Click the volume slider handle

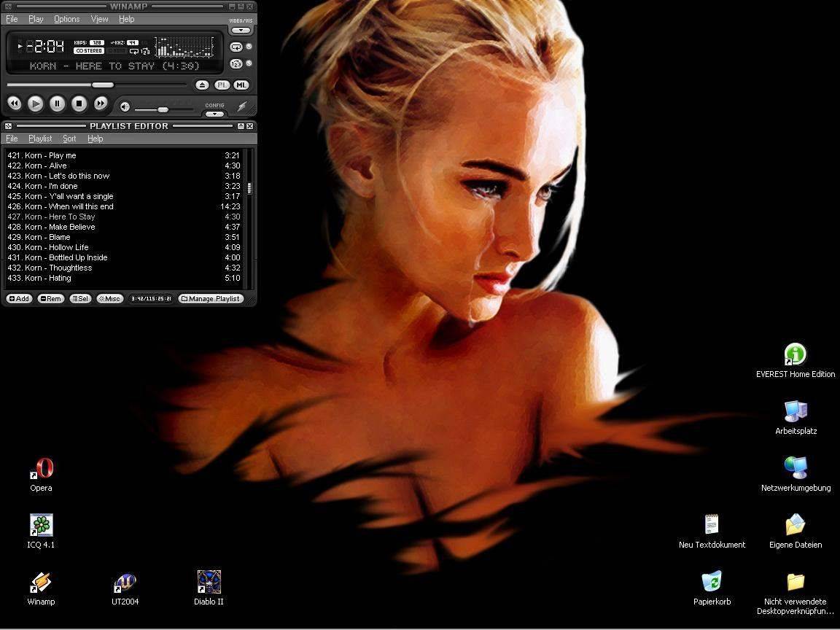click(163, 109)
